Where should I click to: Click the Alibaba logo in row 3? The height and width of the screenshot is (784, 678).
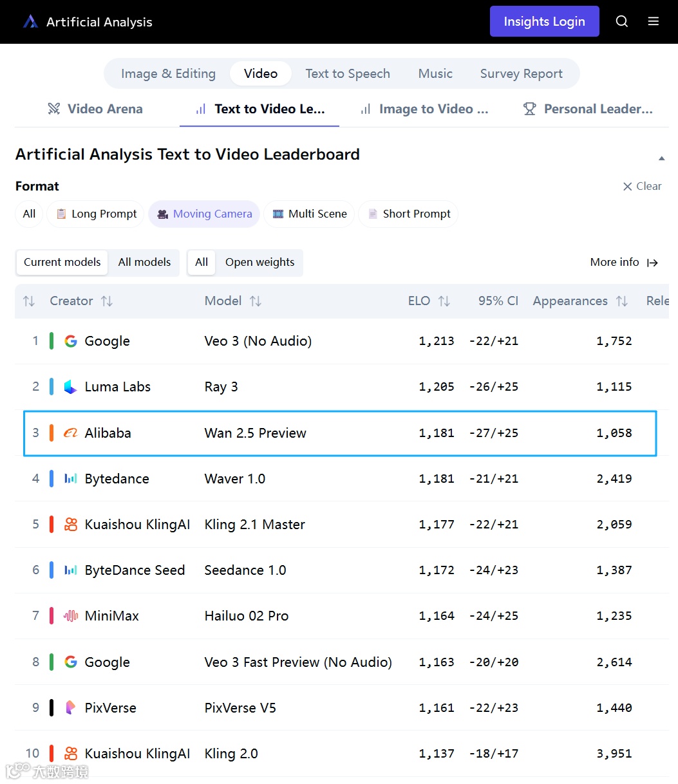71,433
